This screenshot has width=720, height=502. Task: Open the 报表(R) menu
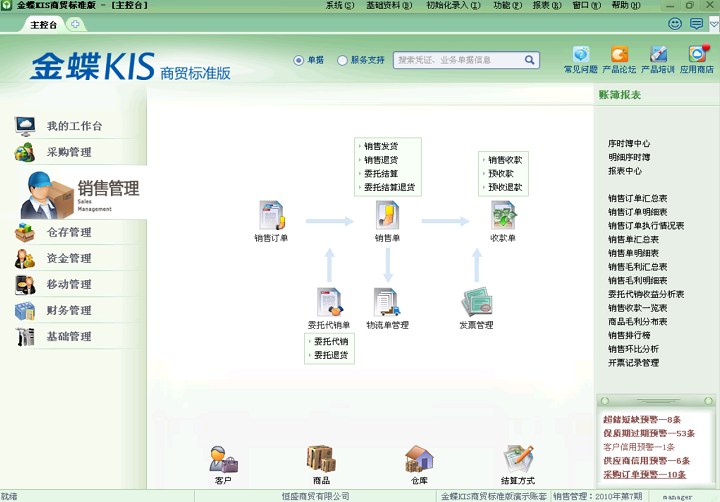click(x=547, y=6)
